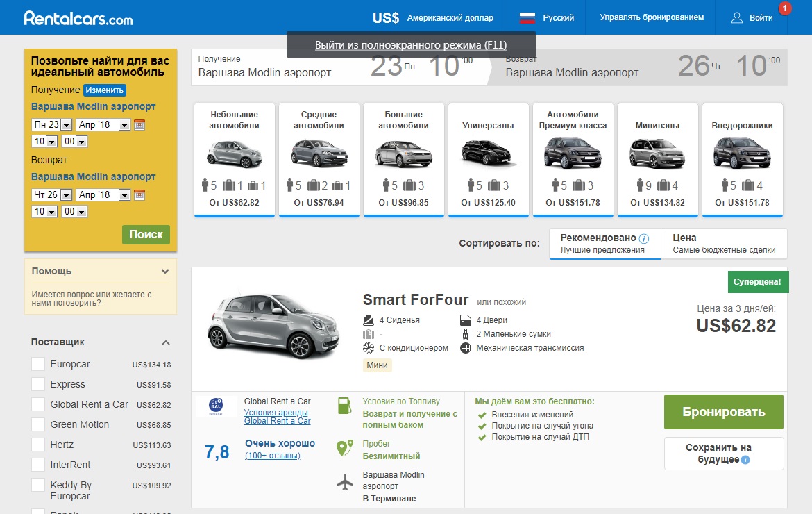
Task: Open the 100+ отзывы reviews link
Action: (272, 456)
